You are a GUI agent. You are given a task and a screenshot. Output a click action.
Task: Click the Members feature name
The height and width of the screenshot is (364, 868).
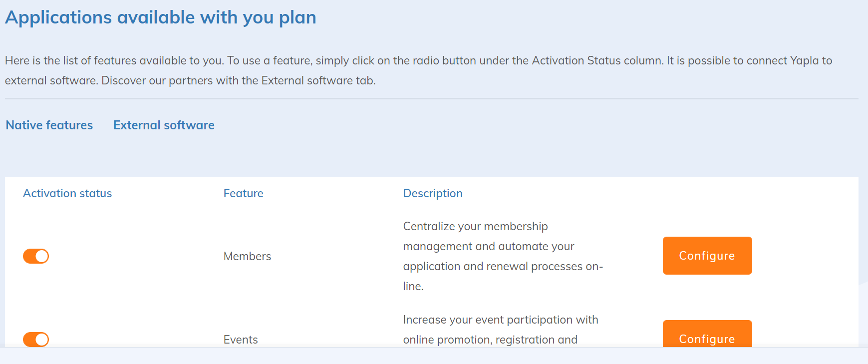tap(247, 256)
